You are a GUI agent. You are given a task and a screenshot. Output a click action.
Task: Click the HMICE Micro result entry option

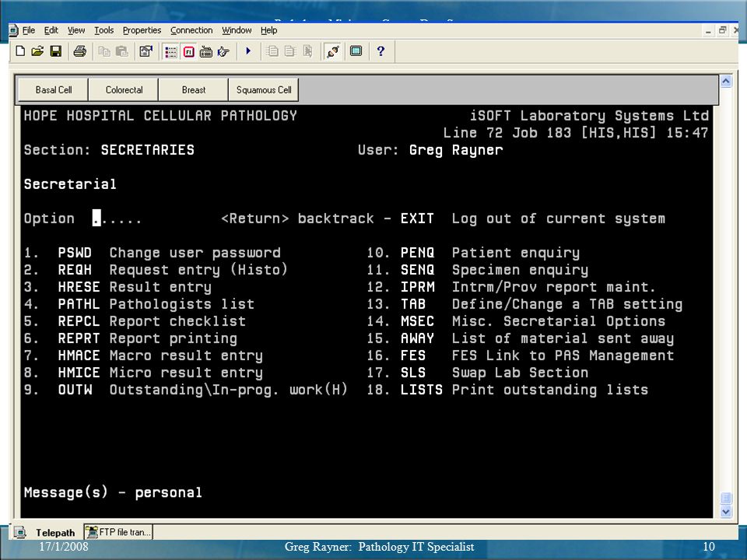coord(143,373)
